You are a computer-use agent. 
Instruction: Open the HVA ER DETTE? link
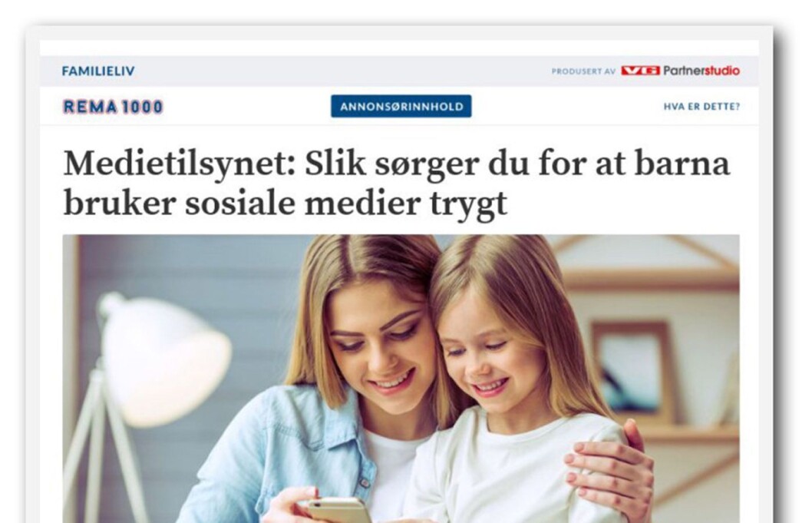(x=701, y=107)
